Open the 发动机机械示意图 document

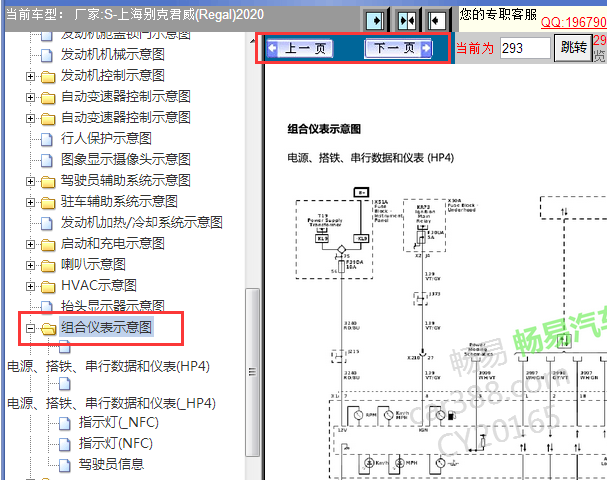(x=113, y=55)
